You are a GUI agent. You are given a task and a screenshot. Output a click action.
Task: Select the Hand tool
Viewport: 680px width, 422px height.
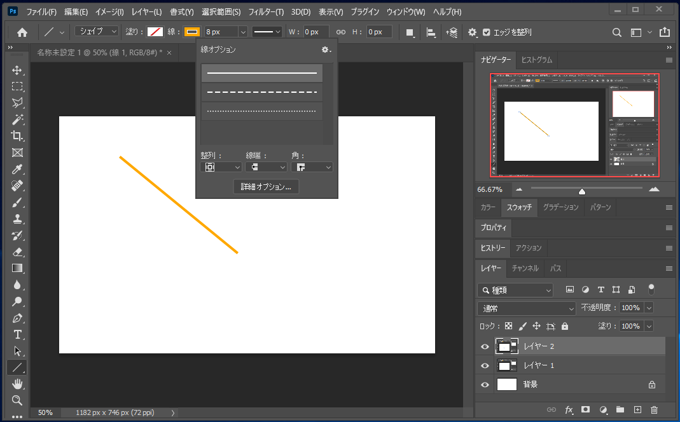17,384
